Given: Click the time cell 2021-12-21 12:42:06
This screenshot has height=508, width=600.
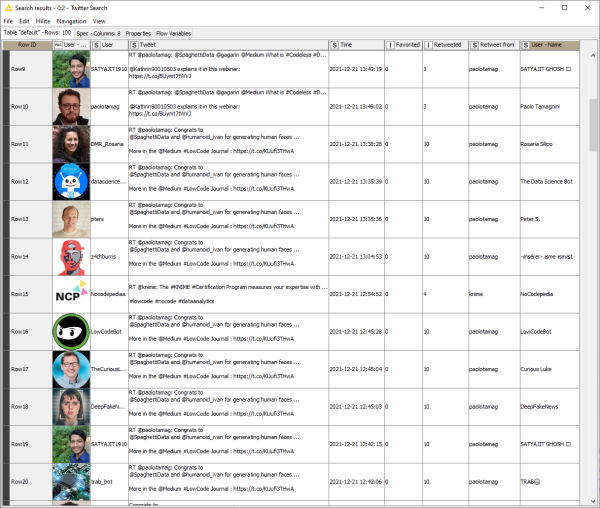Looking at the screenshot, I should pyautogui.click(x=356, y=482).
